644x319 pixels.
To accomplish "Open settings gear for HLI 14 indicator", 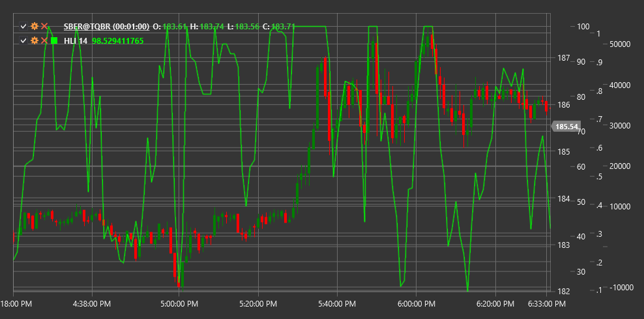I will [35, 40].
